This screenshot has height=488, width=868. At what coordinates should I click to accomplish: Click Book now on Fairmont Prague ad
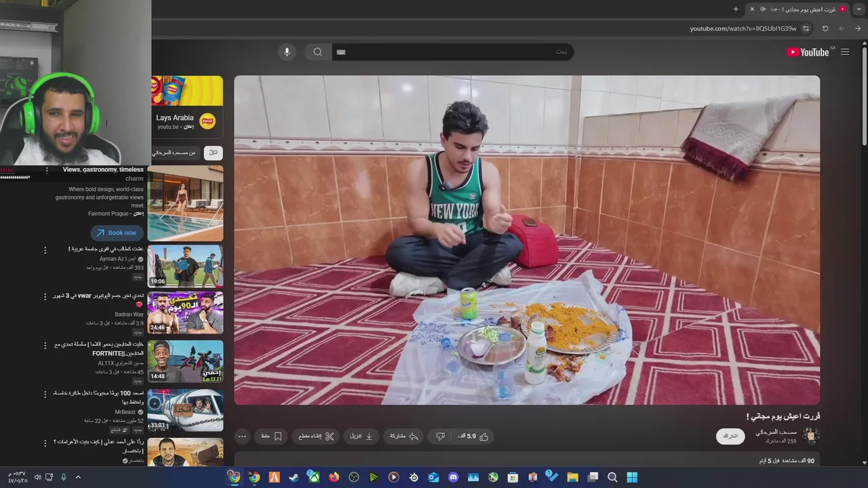click(x=116, y=232)
